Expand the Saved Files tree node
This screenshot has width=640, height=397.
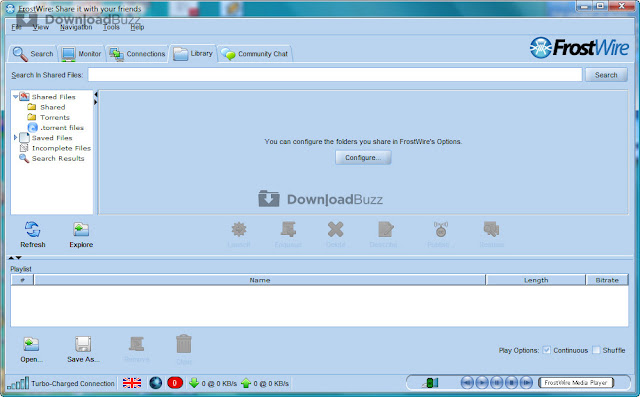(x=16, y=138)
